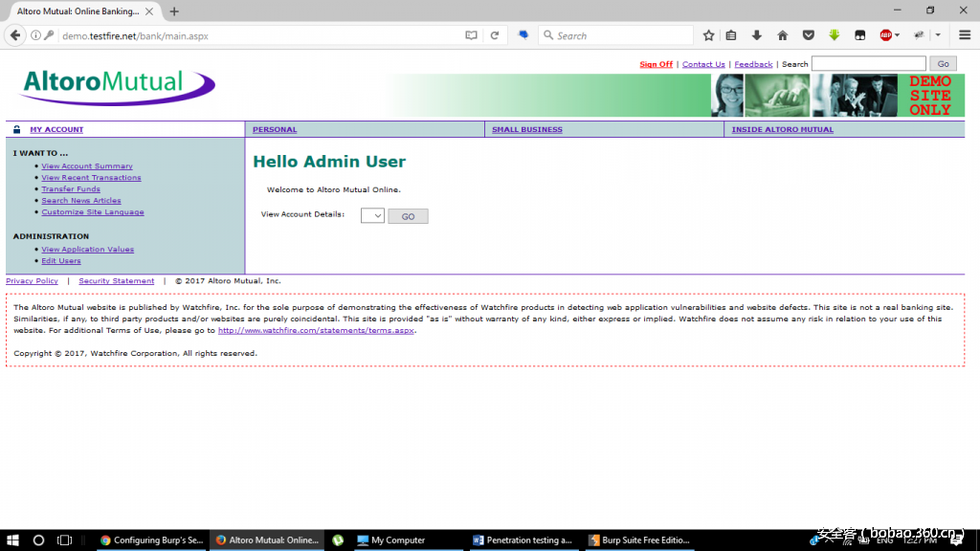This screenshot has height=551, width=980.
Task: Open the Pocket toolbar icon
Action: 809,34
